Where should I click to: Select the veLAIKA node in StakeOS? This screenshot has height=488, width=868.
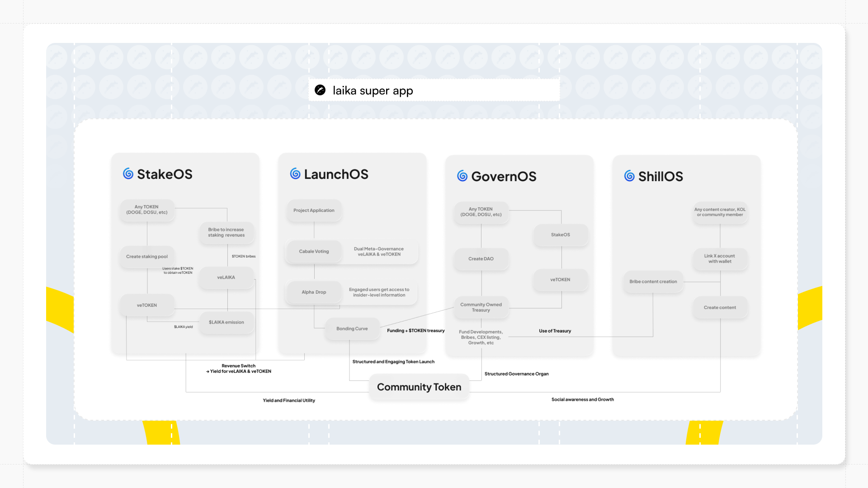tap(226, 277)
